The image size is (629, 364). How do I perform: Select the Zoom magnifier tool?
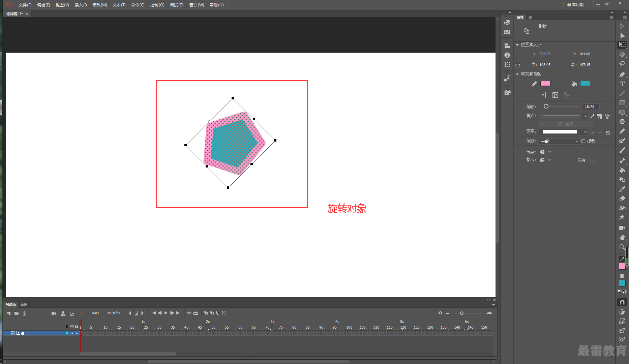click(x=622, y=247)
